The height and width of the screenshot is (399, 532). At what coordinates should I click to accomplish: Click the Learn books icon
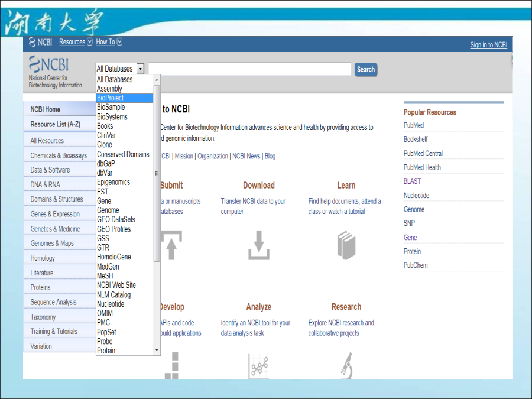[346, 245]
